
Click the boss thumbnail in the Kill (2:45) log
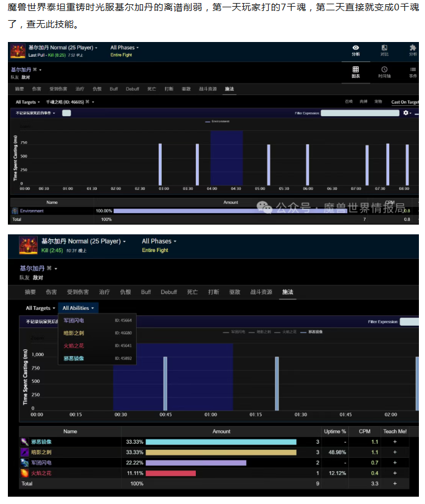coord(28,245)
